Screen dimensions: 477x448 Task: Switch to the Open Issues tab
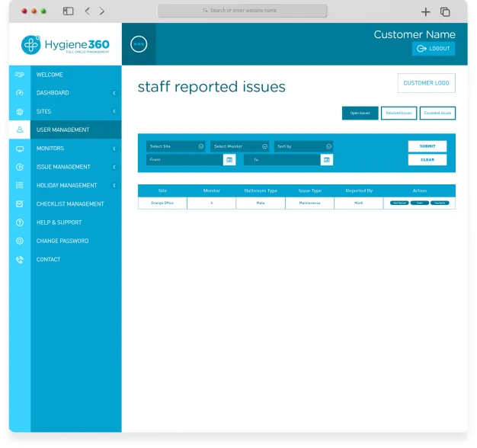[360, 113]
